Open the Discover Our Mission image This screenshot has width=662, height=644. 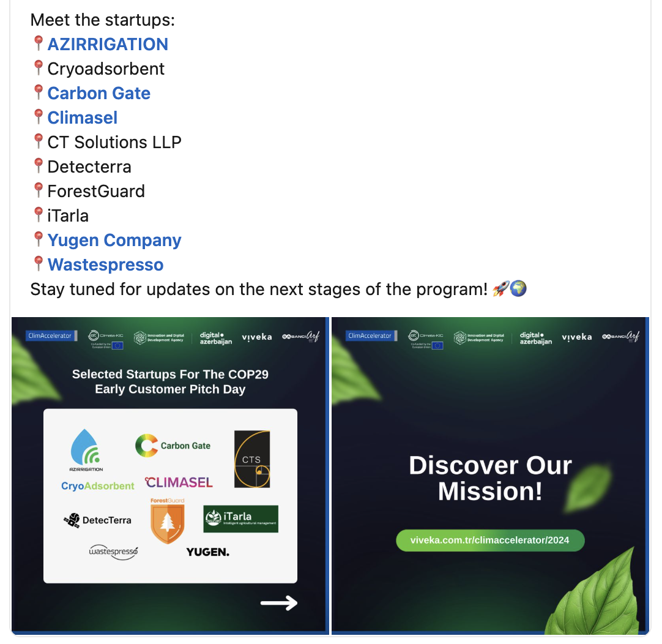[490, 476]
